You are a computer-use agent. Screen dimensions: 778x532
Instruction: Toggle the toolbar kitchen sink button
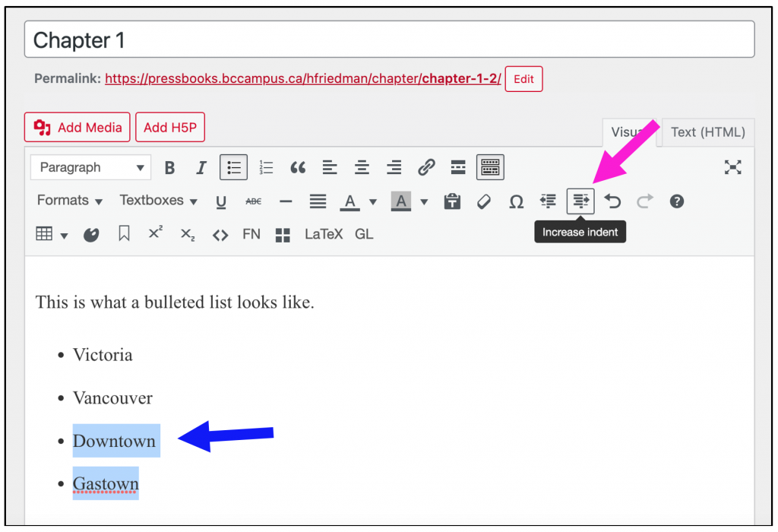tap(490, 167)
